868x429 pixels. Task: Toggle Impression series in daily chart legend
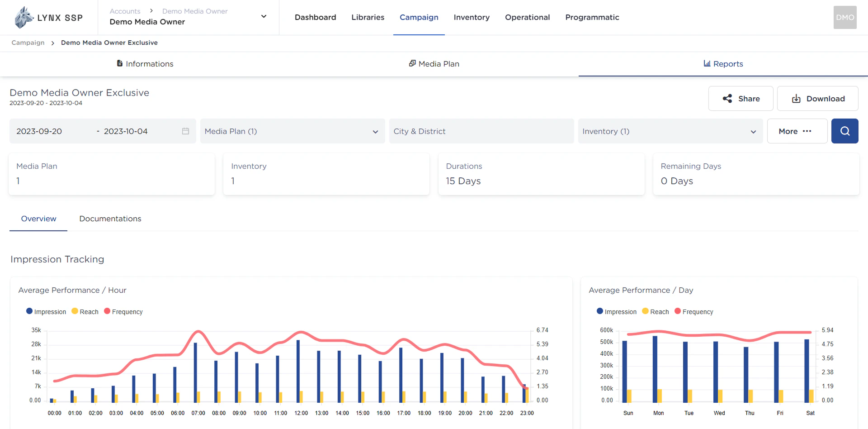coord(616,312)
